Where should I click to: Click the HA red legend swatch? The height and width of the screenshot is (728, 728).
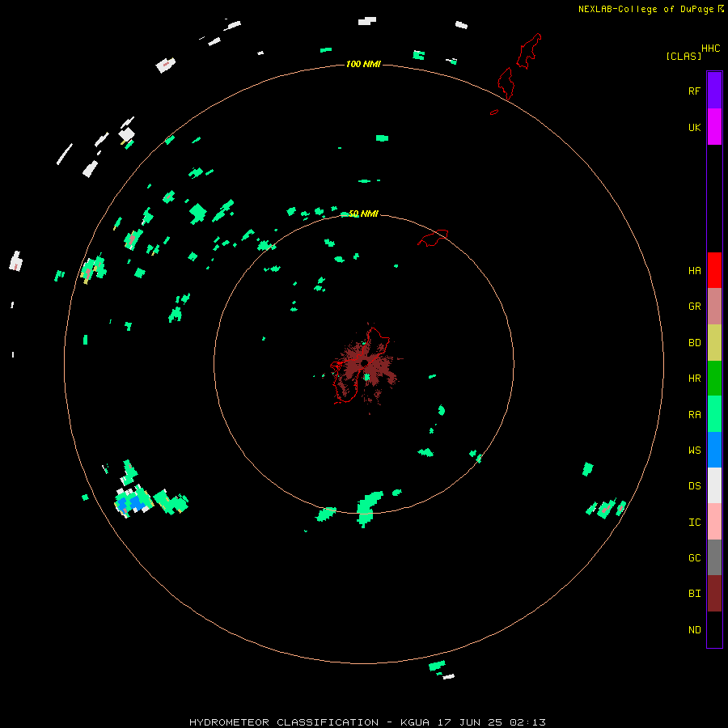click(714, 270)
